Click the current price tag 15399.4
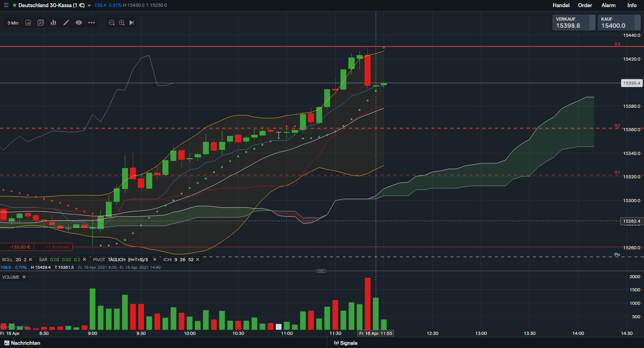The height and width of the screenshot is (348, 644). [632, 83]
